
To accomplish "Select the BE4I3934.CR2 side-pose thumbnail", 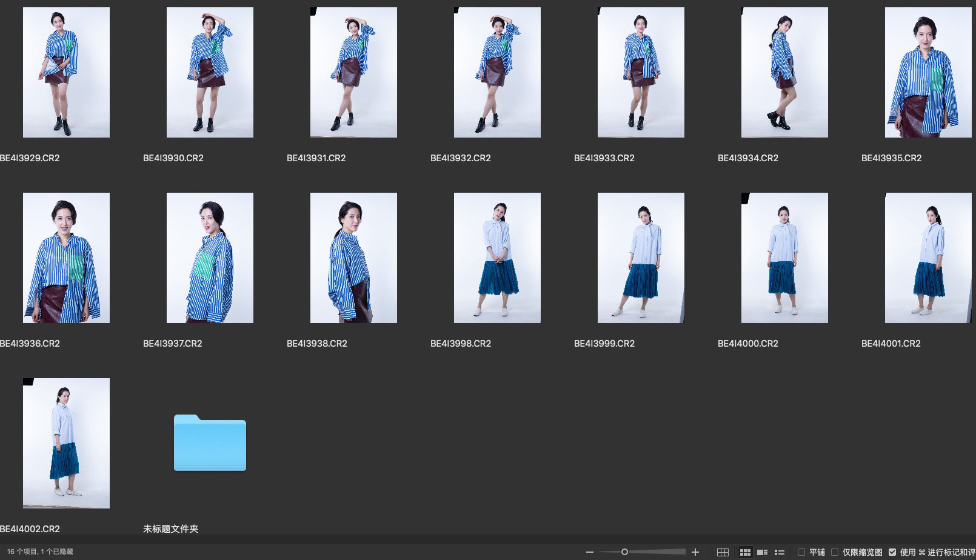I will (784, 72).
